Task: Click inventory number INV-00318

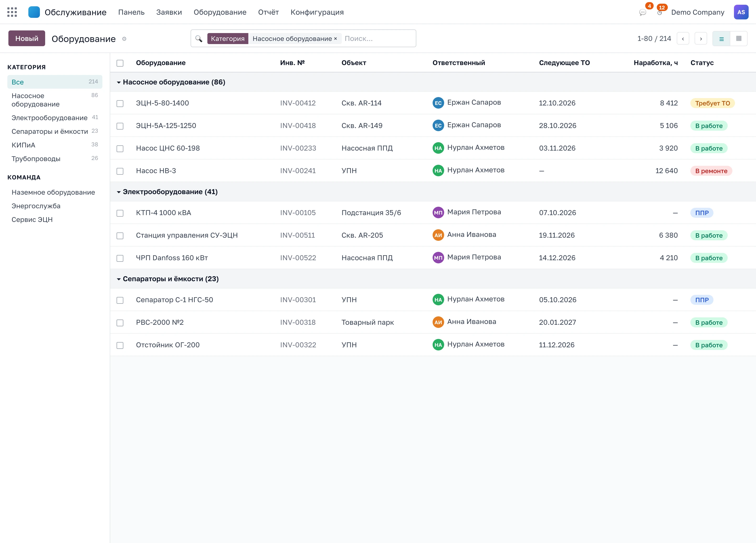Action: click(x=298, y=322)
